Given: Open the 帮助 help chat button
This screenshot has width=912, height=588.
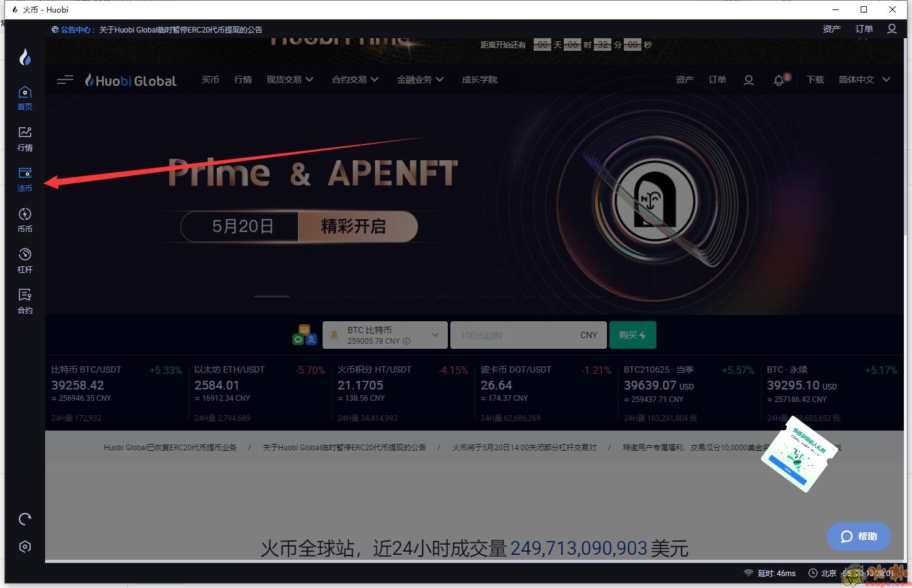Looking at the screenshot, I should 859,537.
